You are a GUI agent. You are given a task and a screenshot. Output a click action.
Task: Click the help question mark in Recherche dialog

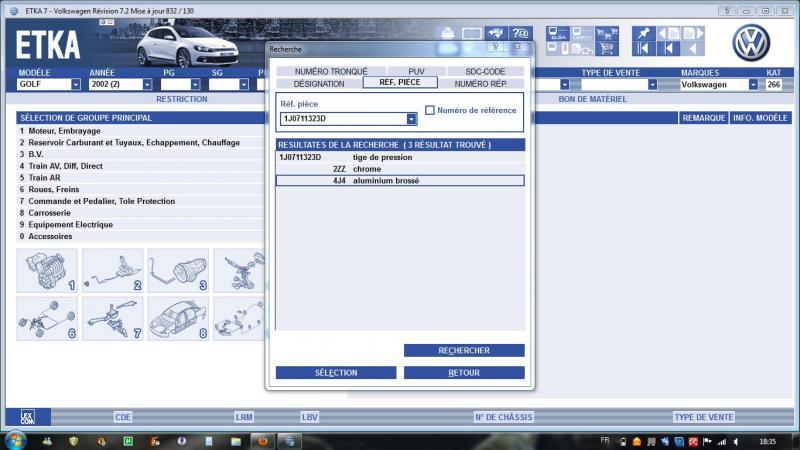[x=494, y=47]
